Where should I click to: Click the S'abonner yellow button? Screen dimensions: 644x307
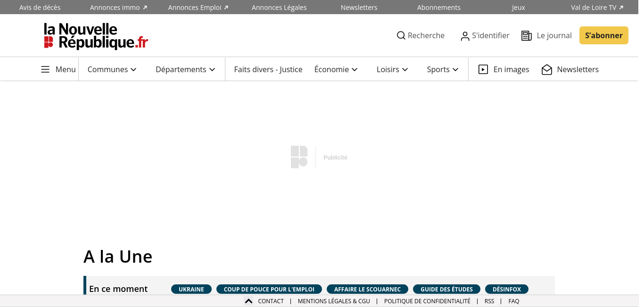(x=604, y=35)
